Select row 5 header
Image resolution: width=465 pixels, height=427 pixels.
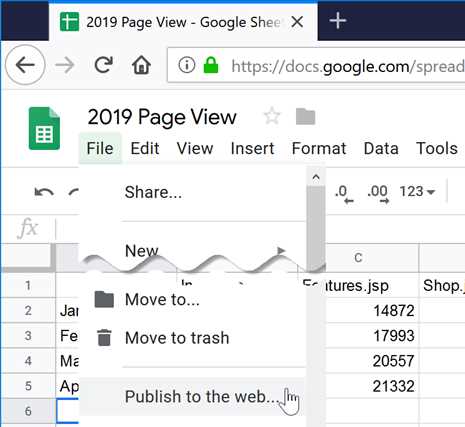click(x=28, y=386)
